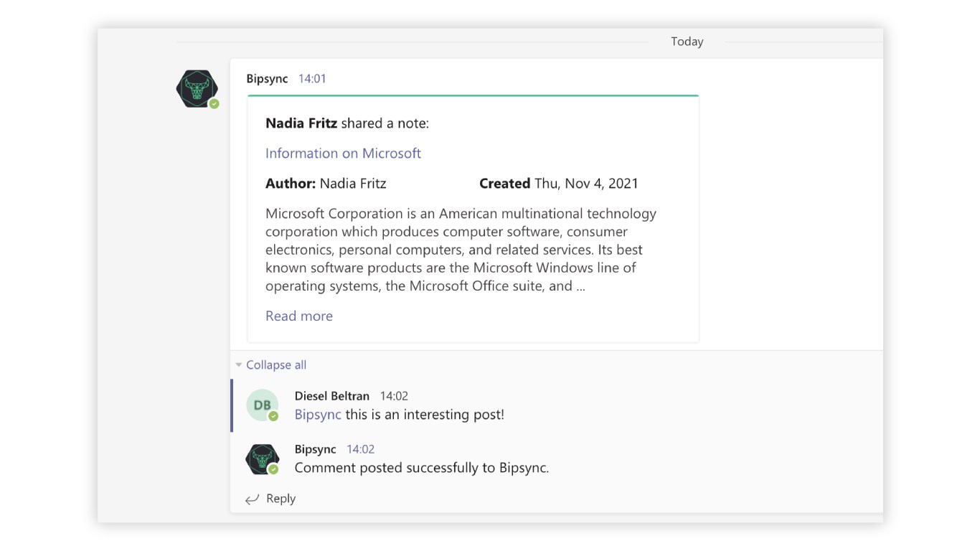Click the "Comment posted successfully to Bipsync." message
Viewport: 980px width, 551px height.
[422, 468]
